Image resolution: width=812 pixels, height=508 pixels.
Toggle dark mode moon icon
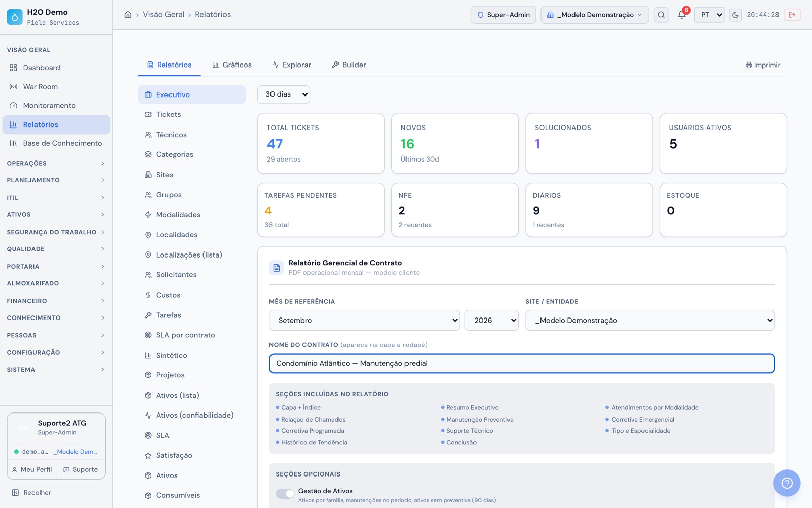click(x=735, y=15)
